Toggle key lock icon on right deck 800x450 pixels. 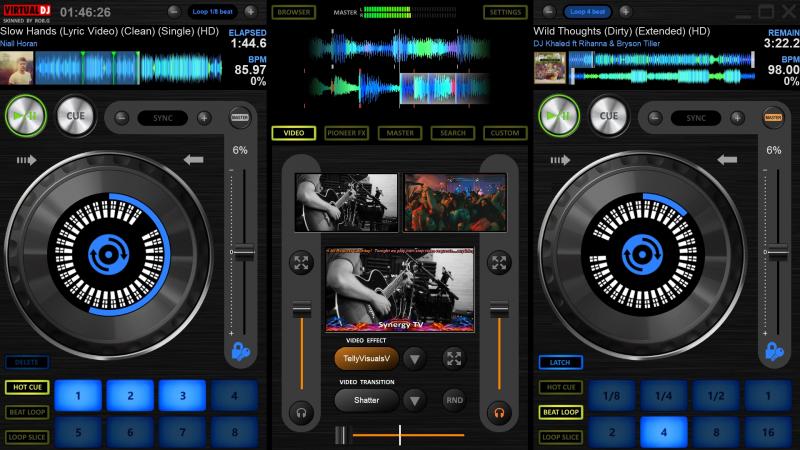pos(774,352)
